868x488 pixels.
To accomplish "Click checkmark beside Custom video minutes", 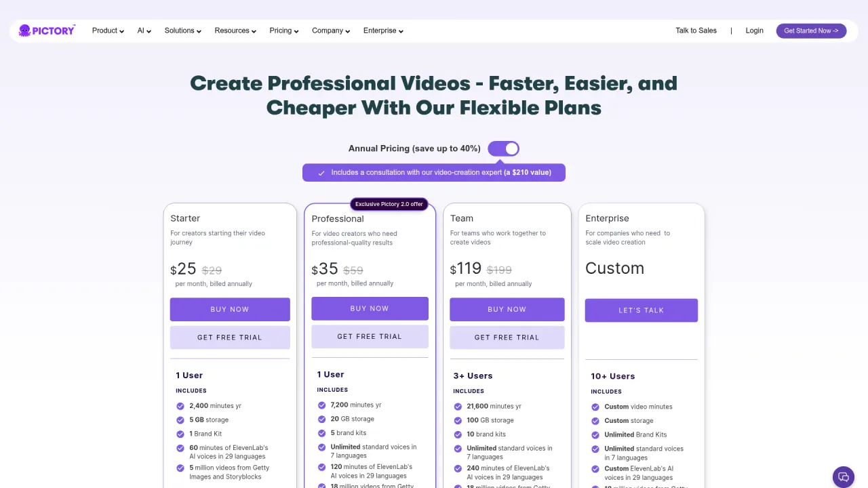I will click(595, 407).
